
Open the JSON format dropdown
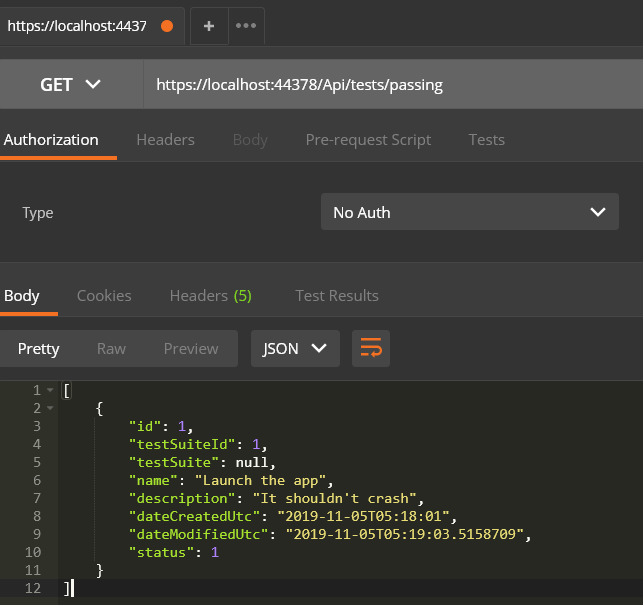[295, 348]
